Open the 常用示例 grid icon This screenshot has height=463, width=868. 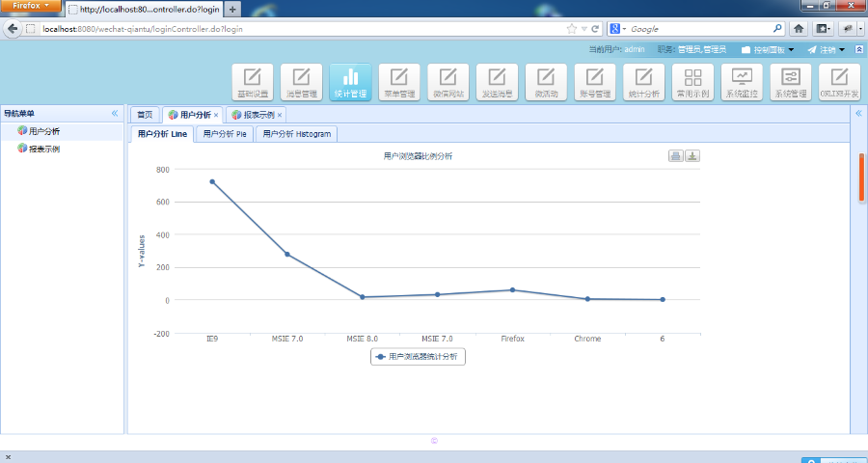point(693,82)
